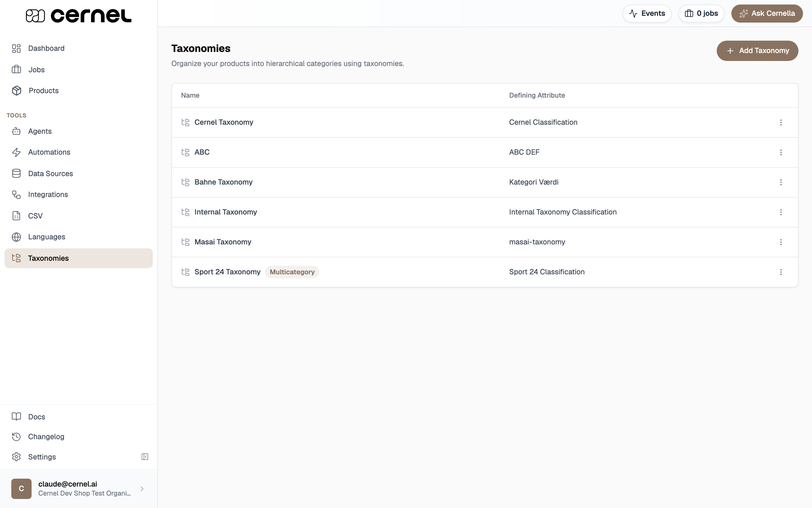Image resolution: width=812 pixels, height=508 pixels.
Task: Open the Bahne Taxonomy row name
Action: click(224, 182)
